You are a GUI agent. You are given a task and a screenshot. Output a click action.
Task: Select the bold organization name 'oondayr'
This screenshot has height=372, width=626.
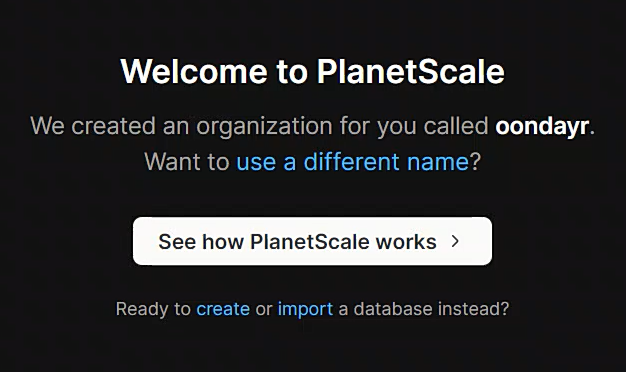point(542,126)
